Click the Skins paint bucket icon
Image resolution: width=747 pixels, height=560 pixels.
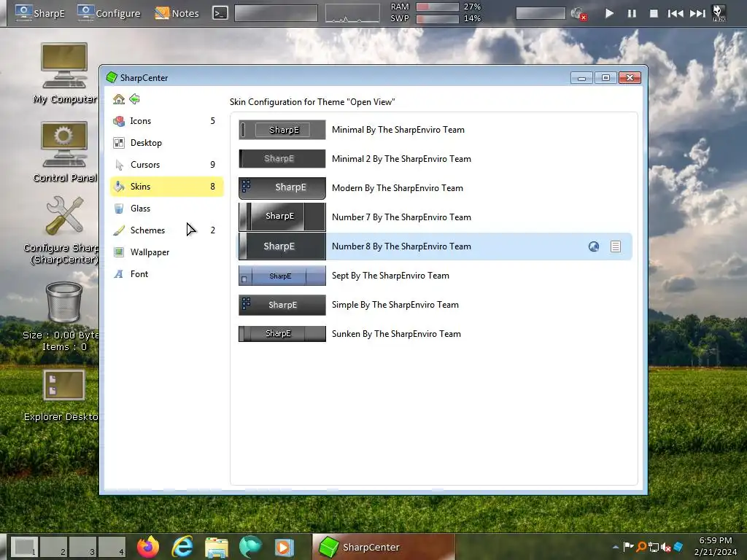click(x=119, y=187)
